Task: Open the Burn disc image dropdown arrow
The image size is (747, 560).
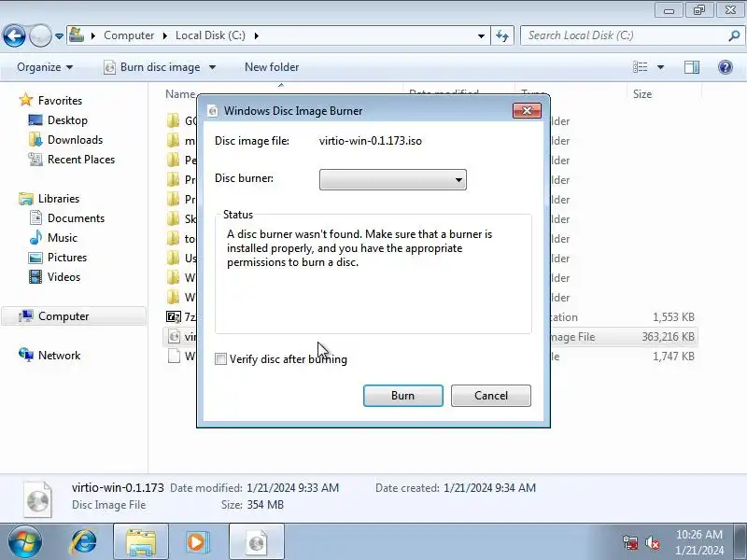Action: point(213,67)
